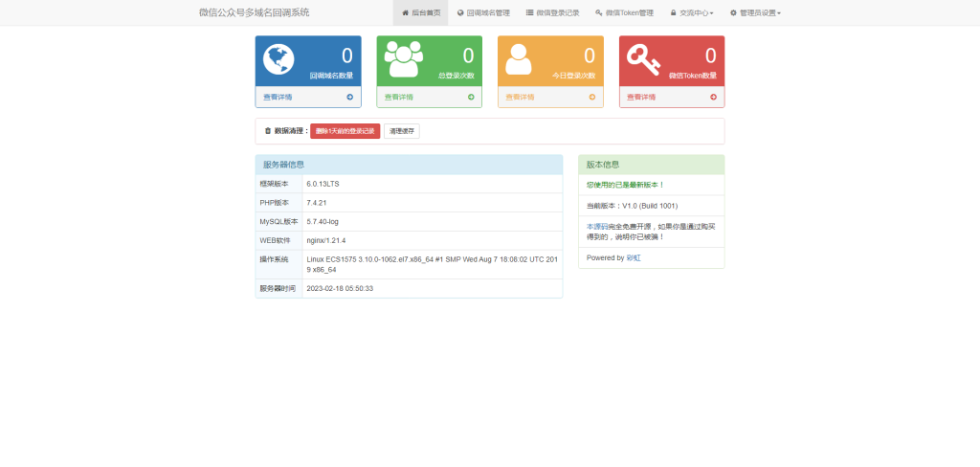This screenshot has height=467, width=980.
Task: Click the 清理缓存 button
Action: tap(401, 131)
